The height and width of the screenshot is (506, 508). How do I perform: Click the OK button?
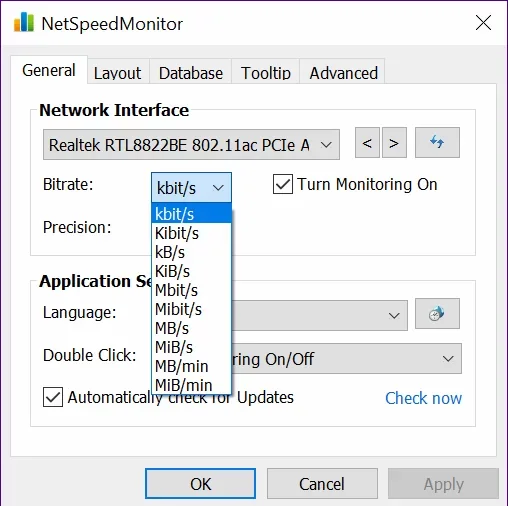200,484
